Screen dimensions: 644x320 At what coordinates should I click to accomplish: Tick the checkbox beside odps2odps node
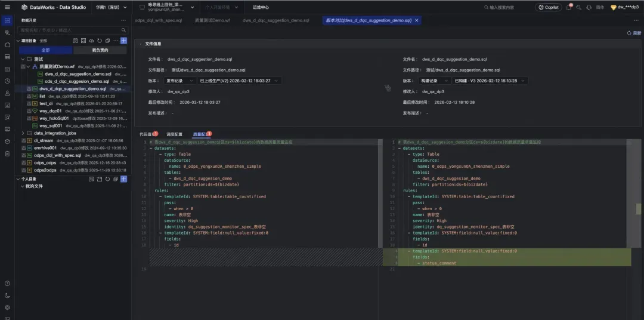23,170
